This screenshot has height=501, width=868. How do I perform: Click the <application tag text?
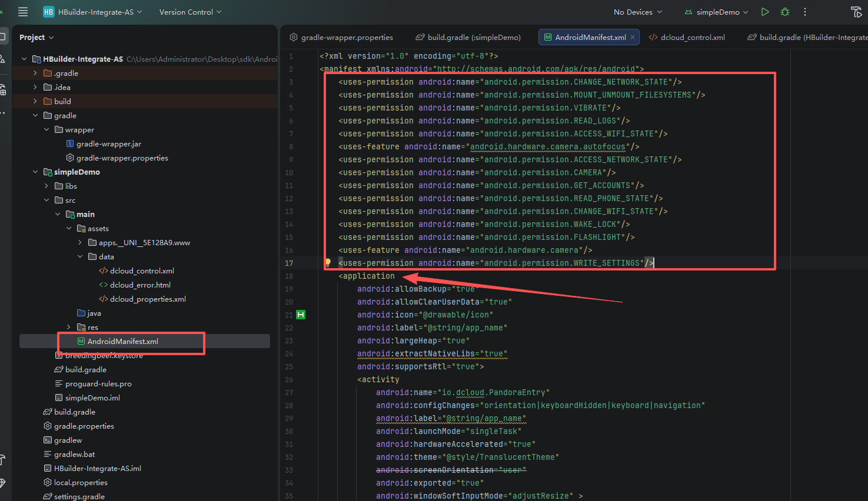coord(367,276)
